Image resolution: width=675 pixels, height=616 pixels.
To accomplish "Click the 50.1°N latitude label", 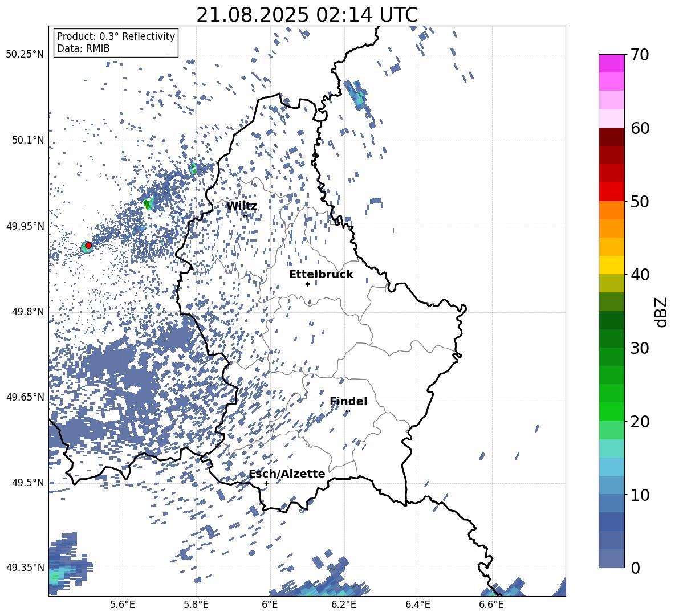I will tap(29, 140).
